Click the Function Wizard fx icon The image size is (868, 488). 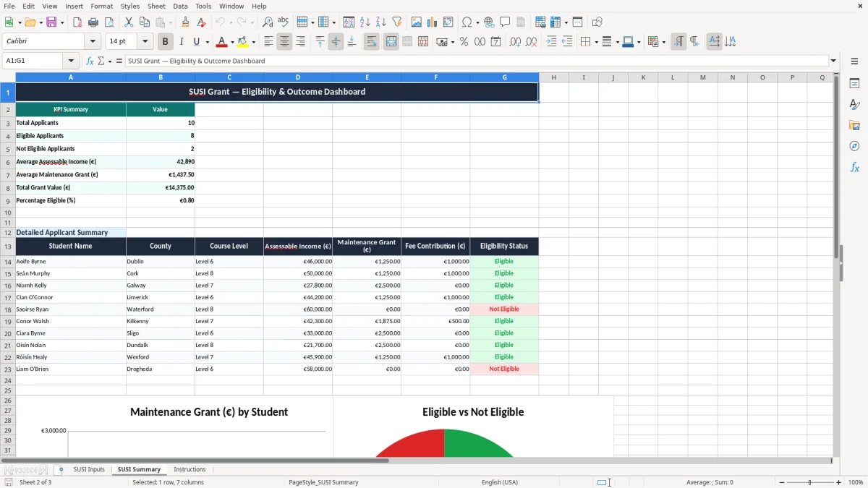[90, 61]
